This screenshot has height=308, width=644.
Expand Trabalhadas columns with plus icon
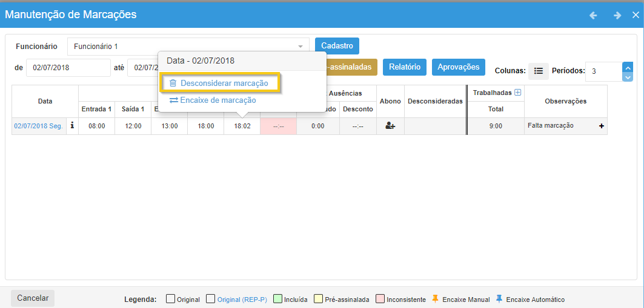pos(517,93)
